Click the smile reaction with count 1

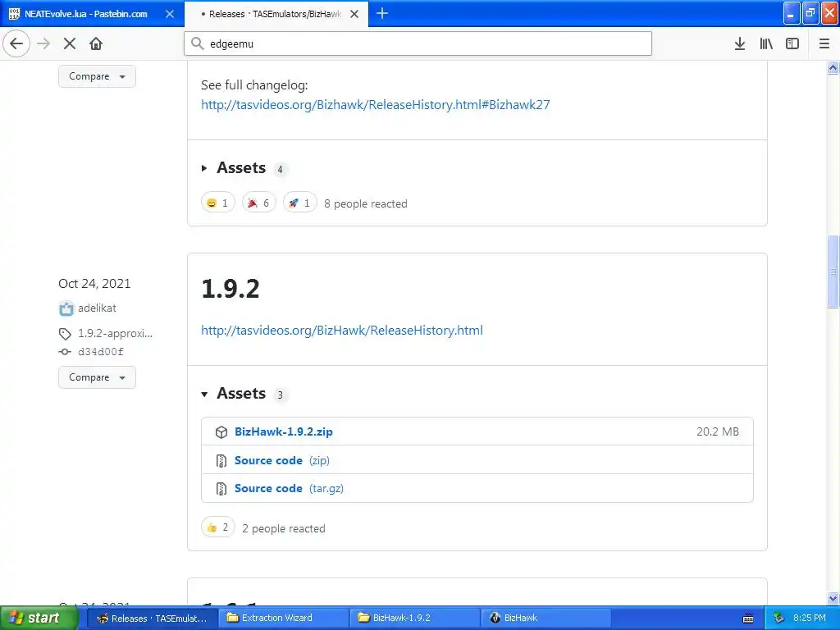pos(218,203)
